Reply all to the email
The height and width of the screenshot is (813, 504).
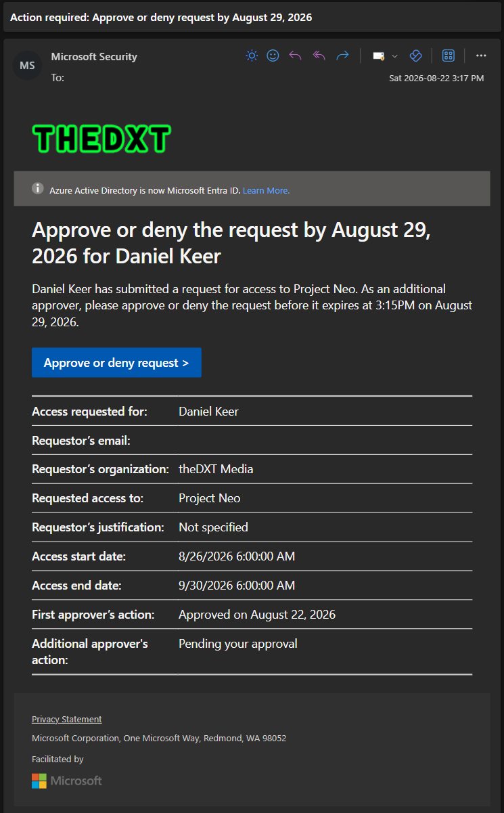click(x=319, y=56)
